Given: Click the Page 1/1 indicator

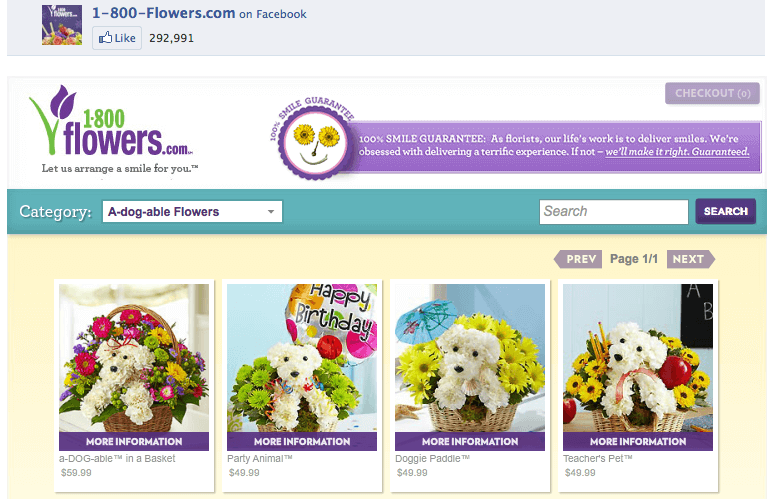Looking at the screenshot, I should point(634,259).
